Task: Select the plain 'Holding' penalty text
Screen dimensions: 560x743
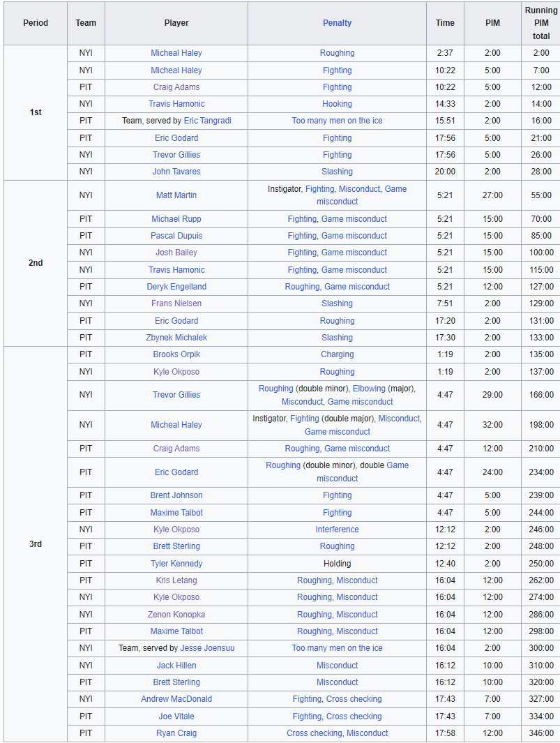Action: [337, 564]
